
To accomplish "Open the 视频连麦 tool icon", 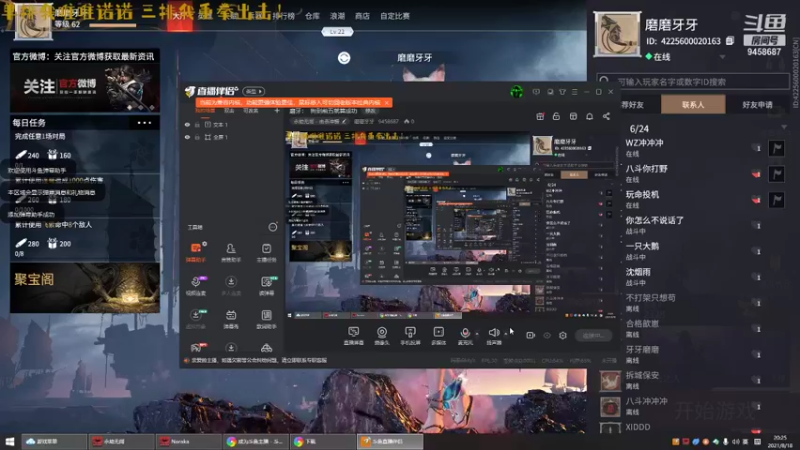I will [196, 286].
